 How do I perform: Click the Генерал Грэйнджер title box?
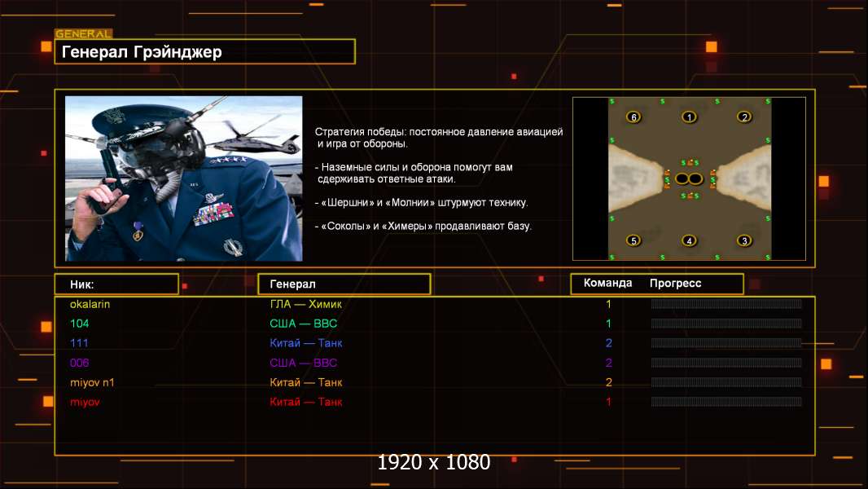[204, 52]
